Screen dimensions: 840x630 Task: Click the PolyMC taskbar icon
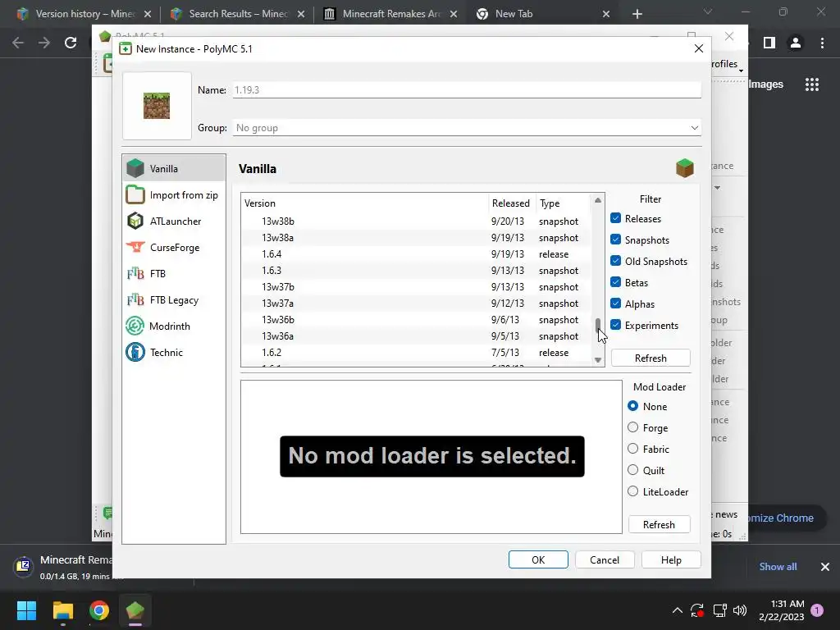point(135,610)
